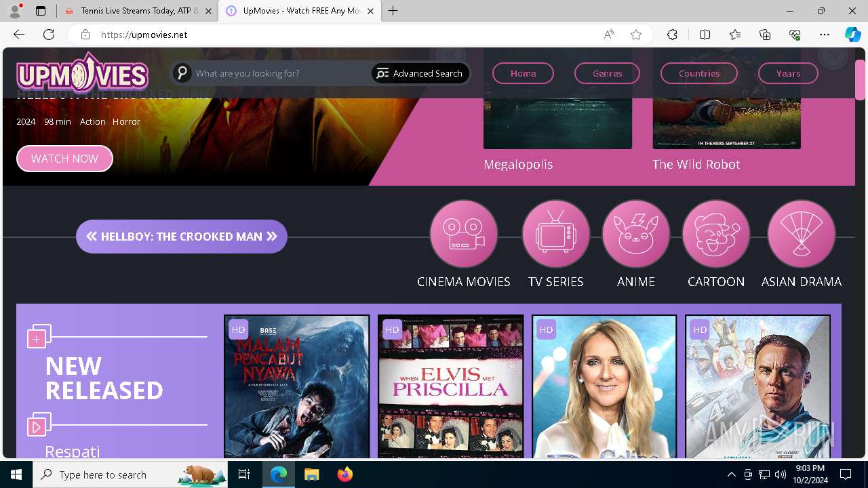868x488 pixels.
Task: Click the Windows taskbar search box
Action: tap(130, 474)
